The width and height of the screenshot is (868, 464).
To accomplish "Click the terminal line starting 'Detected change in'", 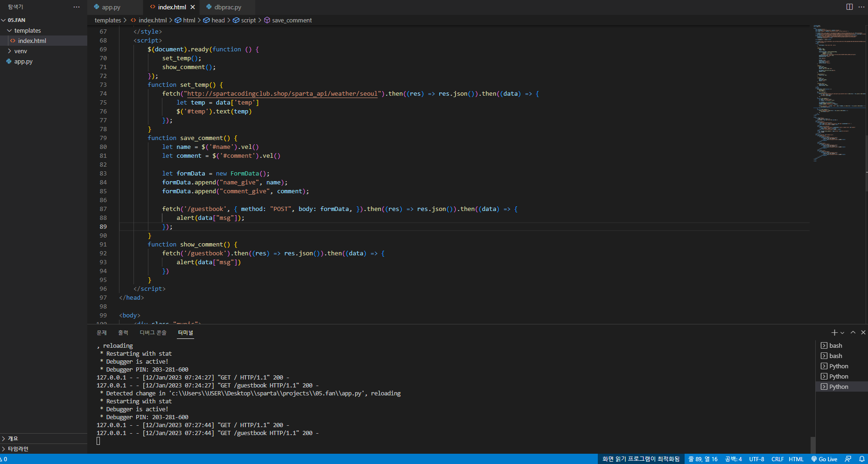I will click(250, 394).
